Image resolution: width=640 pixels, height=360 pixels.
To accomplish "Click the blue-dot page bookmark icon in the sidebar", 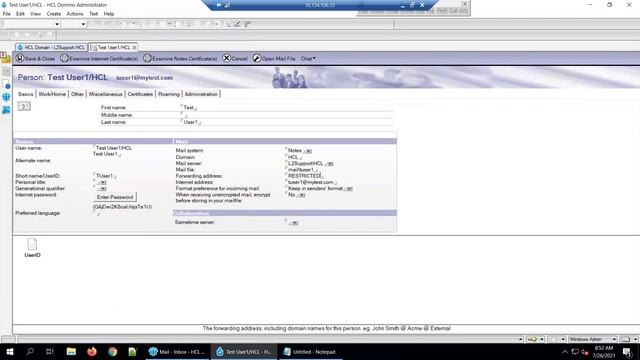I will 6,85.
